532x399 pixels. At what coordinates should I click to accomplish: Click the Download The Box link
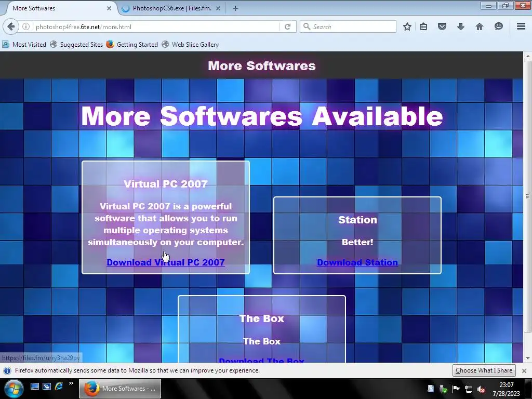point(262,361)
